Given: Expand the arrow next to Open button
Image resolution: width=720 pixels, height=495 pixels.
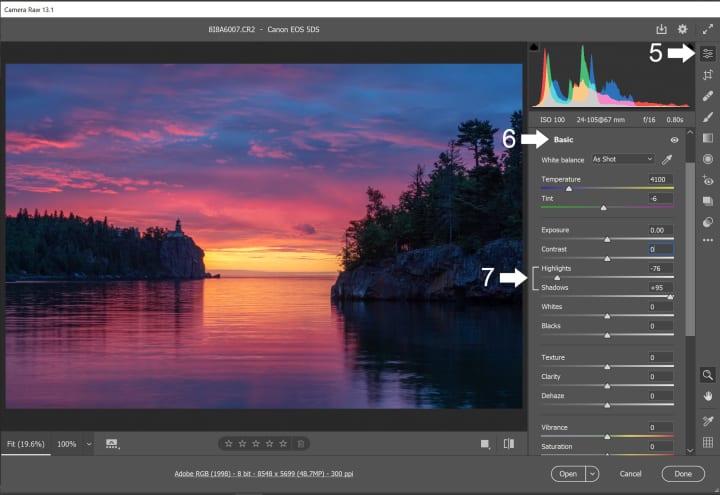Looking at the screenshot, I should [x=593, y=473].
